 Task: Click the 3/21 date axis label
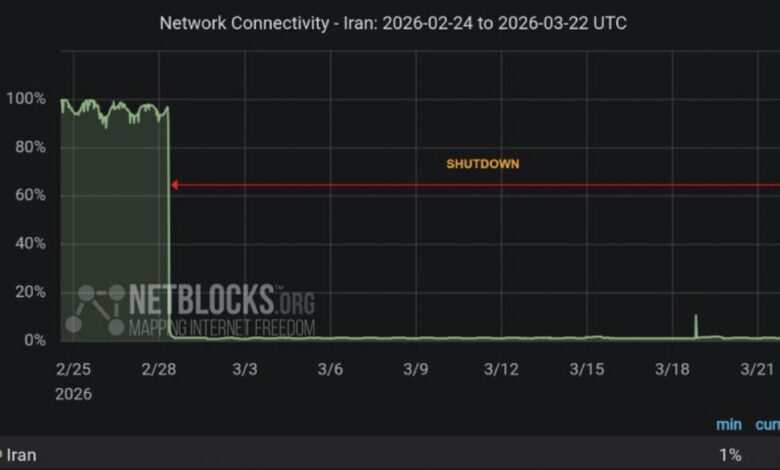[757, 369]
